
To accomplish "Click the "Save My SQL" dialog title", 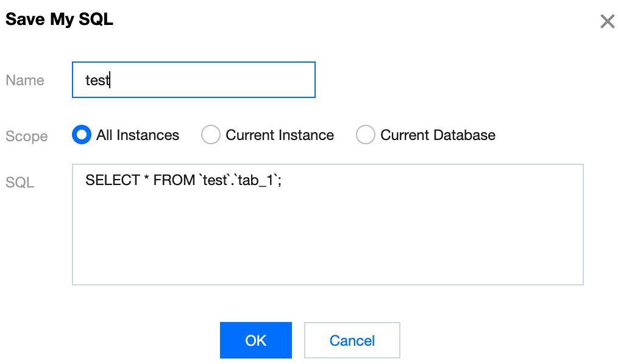I will coord(59,19).
